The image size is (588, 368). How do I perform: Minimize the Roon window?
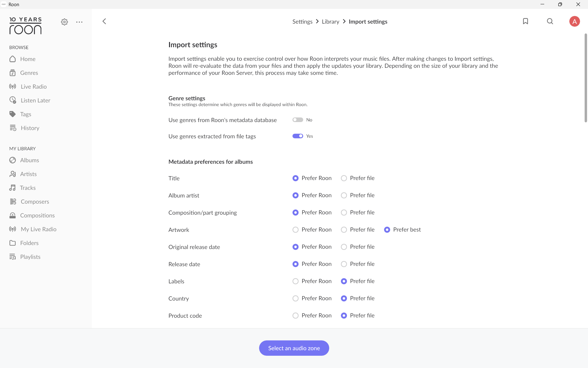[x=542, y=4]
